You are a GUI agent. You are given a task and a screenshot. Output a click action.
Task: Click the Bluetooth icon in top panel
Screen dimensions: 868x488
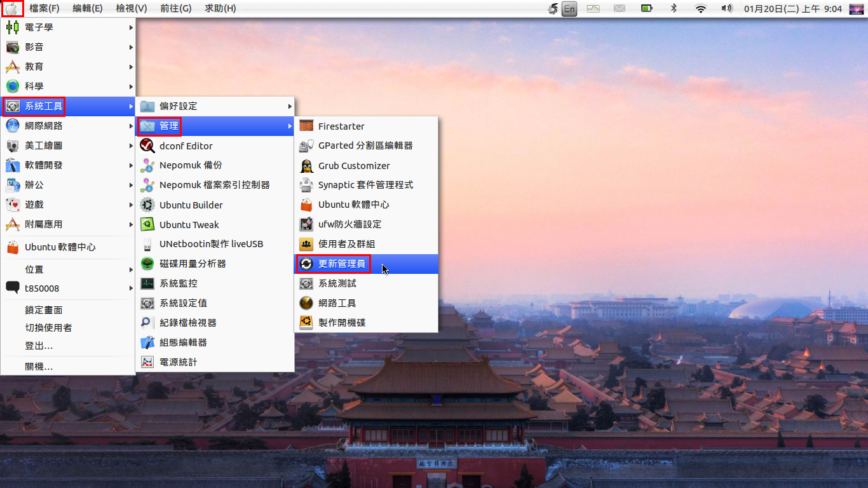pos(674,9)
